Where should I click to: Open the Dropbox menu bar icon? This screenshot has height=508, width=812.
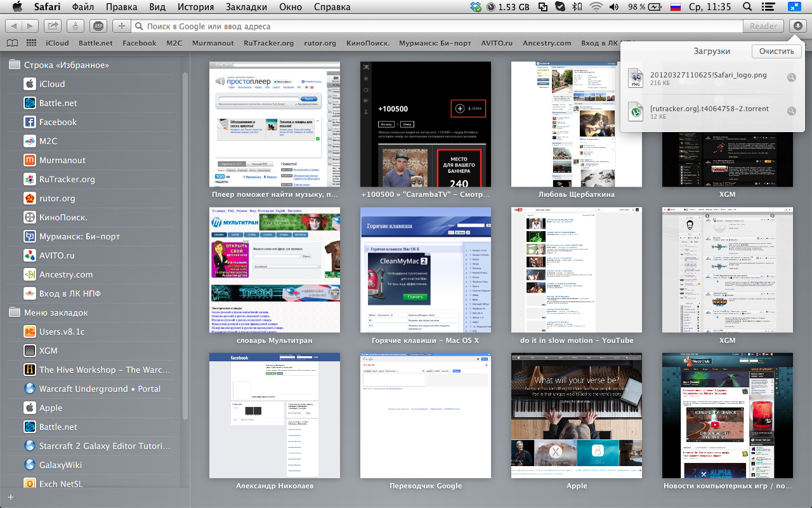click(x=476, y=7)
